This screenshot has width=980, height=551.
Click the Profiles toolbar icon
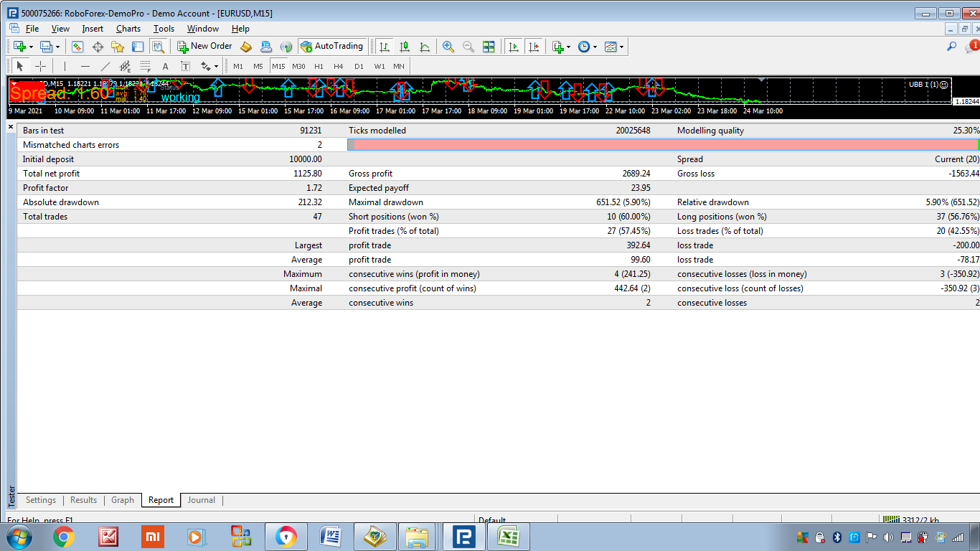coord(46,47)
